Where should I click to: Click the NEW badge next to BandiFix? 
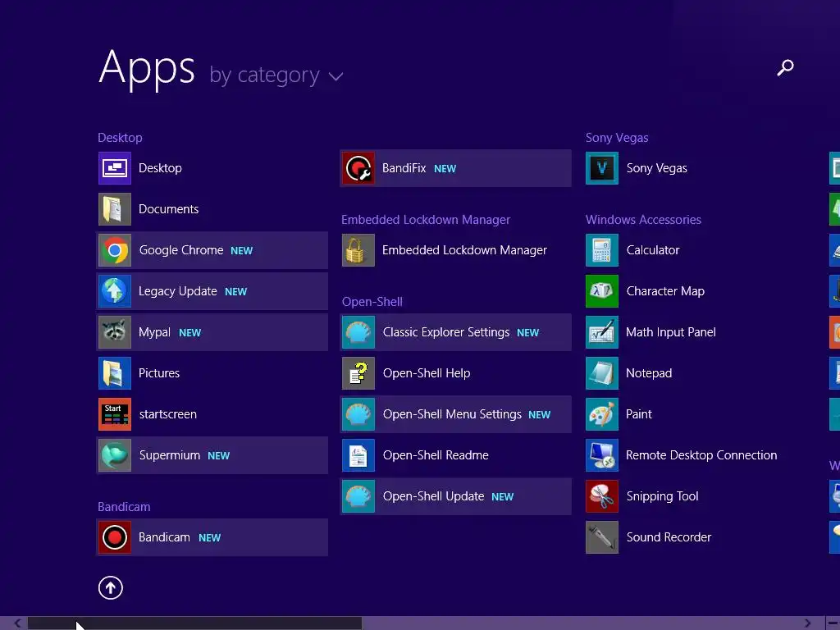pyautogui.click(x=445, y=169)
